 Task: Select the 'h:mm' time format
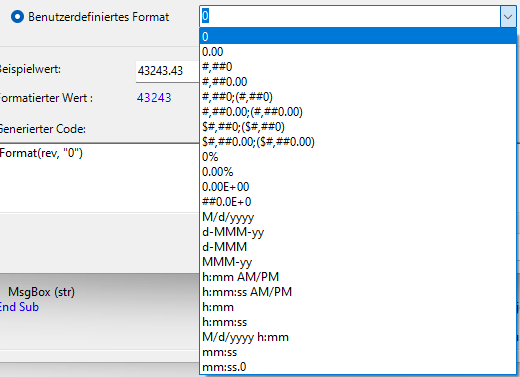coord(358,307)
